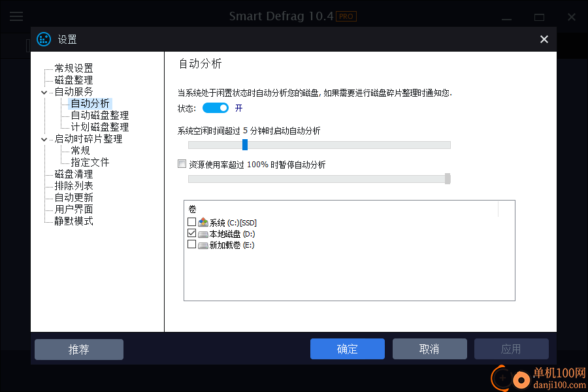Click the Smart Defrag logo in settings title
Image resolution: width=588 pixels, height=392 pixels.
[x=44, y=39]
